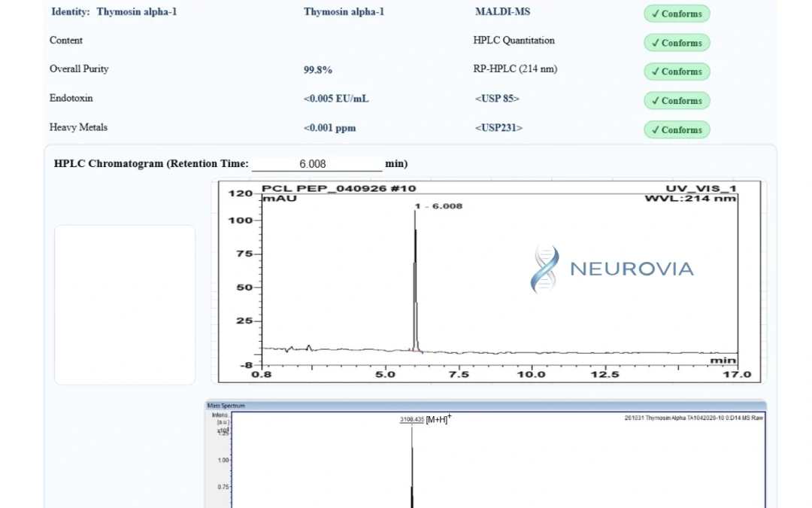Select the Conforms badge for Overall Purity
Screen dimensions: 812x508
677,71
